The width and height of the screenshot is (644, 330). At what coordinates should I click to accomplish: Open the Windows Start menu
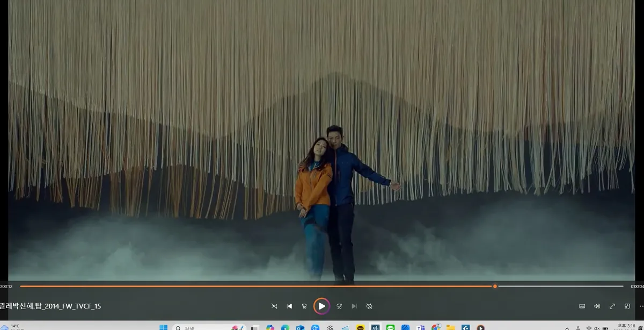click(x=164, y=327)
